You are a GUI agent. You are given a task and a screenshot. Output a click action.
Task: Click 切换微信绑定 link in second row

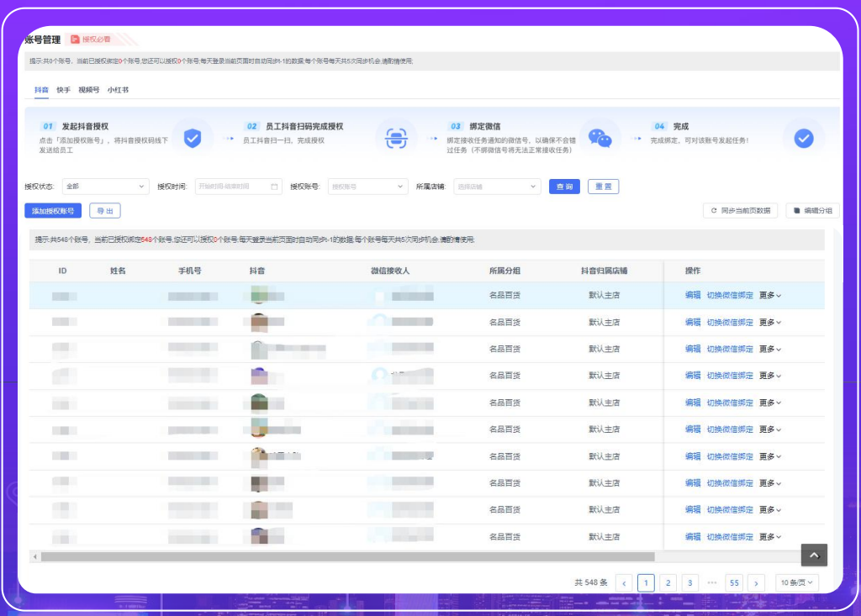(x=730, y=323)
